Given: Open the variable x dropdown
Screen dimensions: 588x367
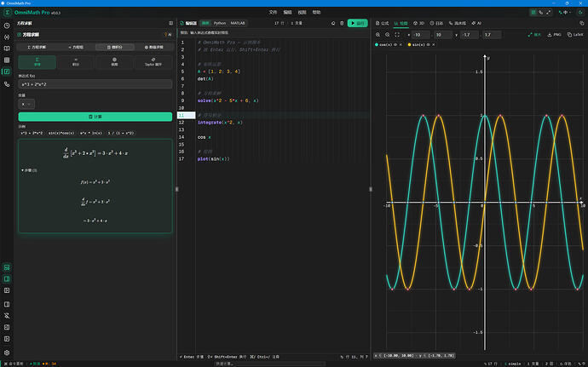Looking at the screenshot, I should click(x=26, y=104).
